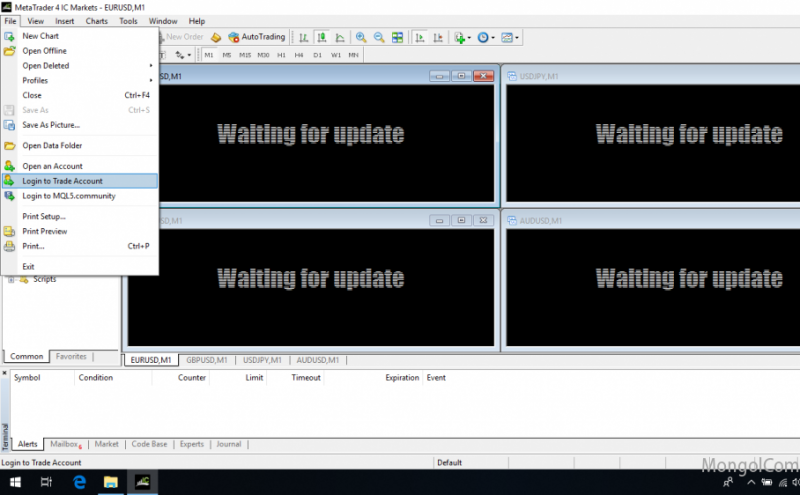Expand the Profiles submenu
The height and width of the screenshot is (495, 800).
click(x=80, y=80)
